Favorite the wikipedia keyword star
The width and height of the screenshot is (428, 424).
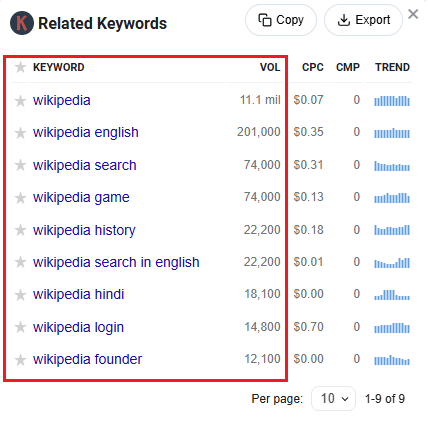point(20,100)
